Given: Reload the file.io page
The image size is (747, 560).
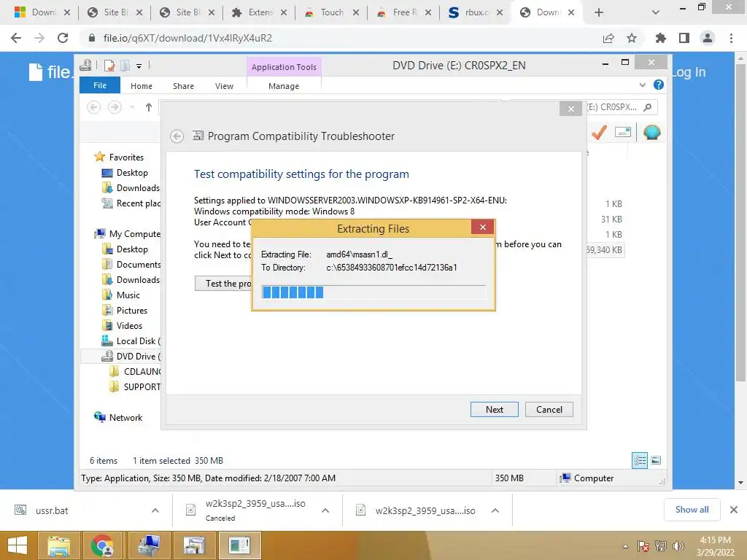Looking at the screenshot, I should pos(63,38).
